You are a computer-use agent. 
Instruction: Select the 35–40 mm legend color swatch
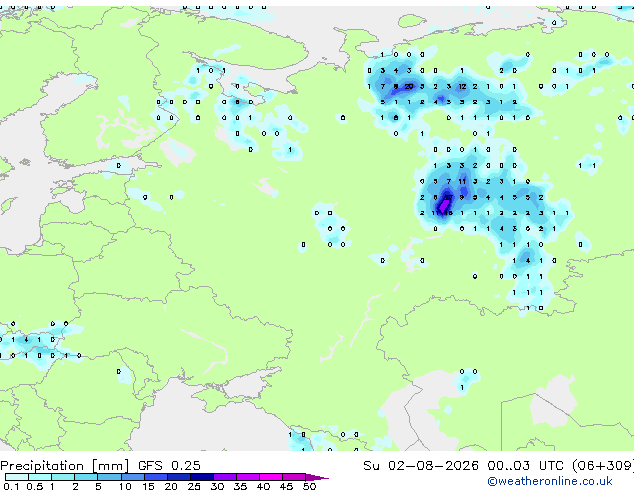pyautogui.click(x=247, y=477)
